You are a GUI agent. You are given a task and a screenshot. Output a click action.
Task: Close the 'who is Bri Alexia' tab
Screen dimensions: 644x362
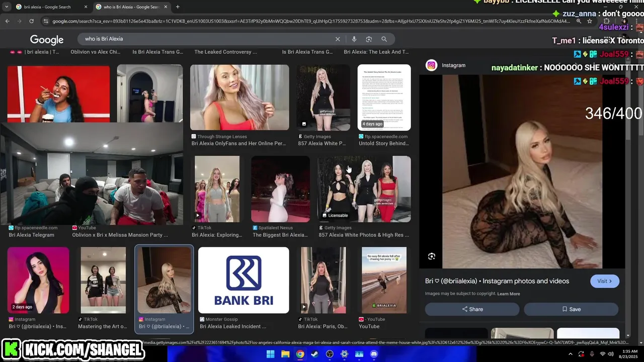pos(166,7)
